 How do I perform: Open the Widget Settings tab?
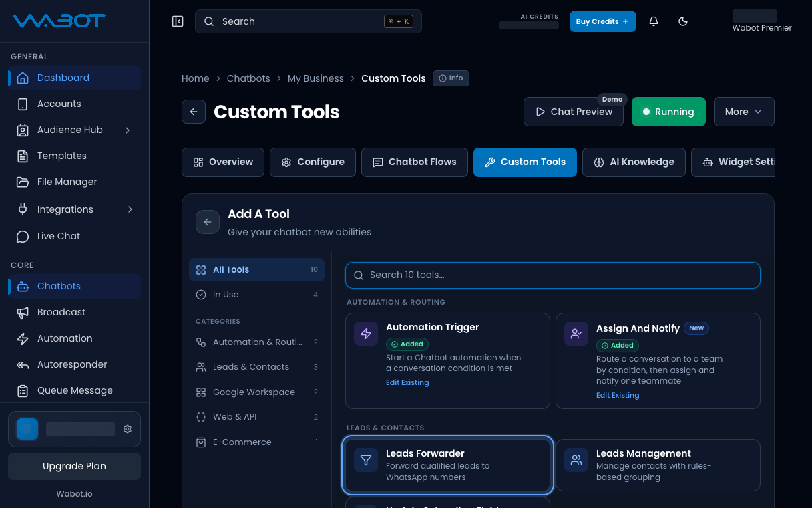pos(733,162)
